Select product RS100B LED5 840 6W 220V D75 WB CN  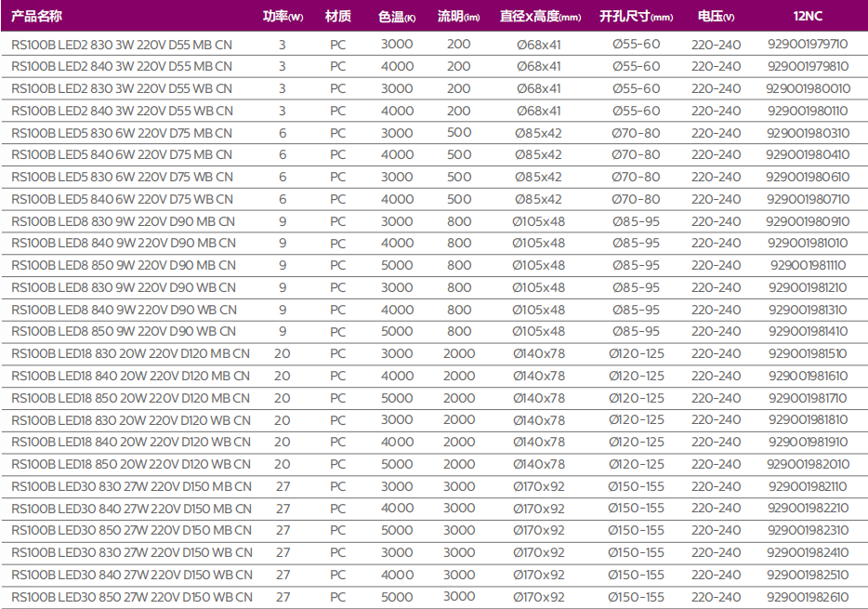122,199
